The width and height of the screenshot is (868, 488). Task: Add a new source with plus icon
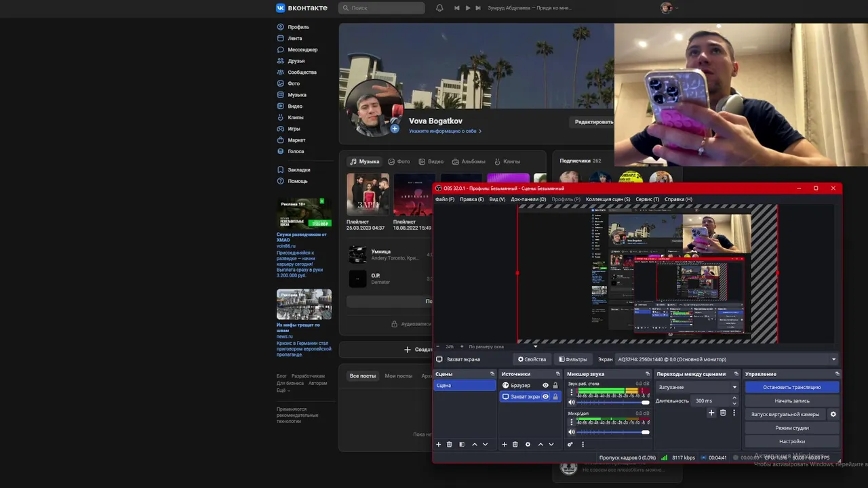point(504,445)
